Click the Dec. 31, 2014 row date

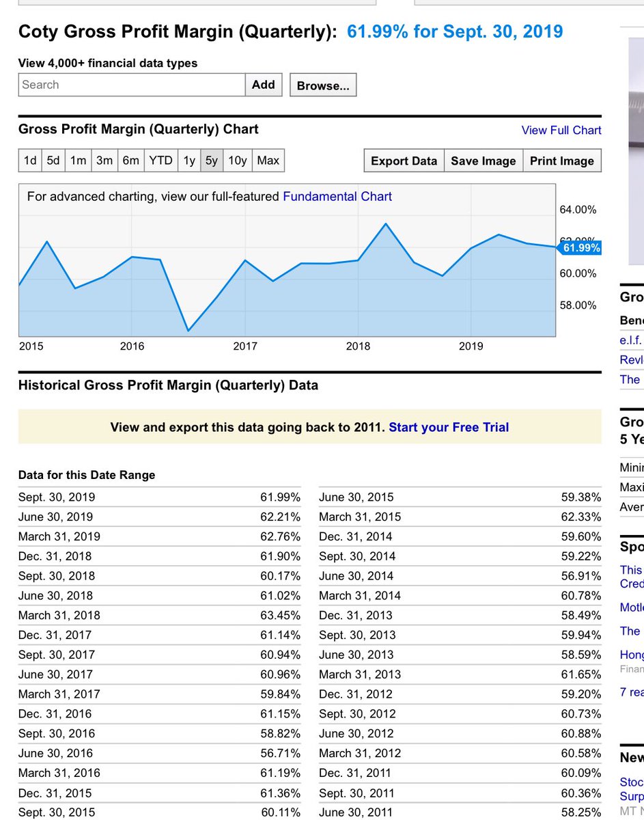pos(356,536)
